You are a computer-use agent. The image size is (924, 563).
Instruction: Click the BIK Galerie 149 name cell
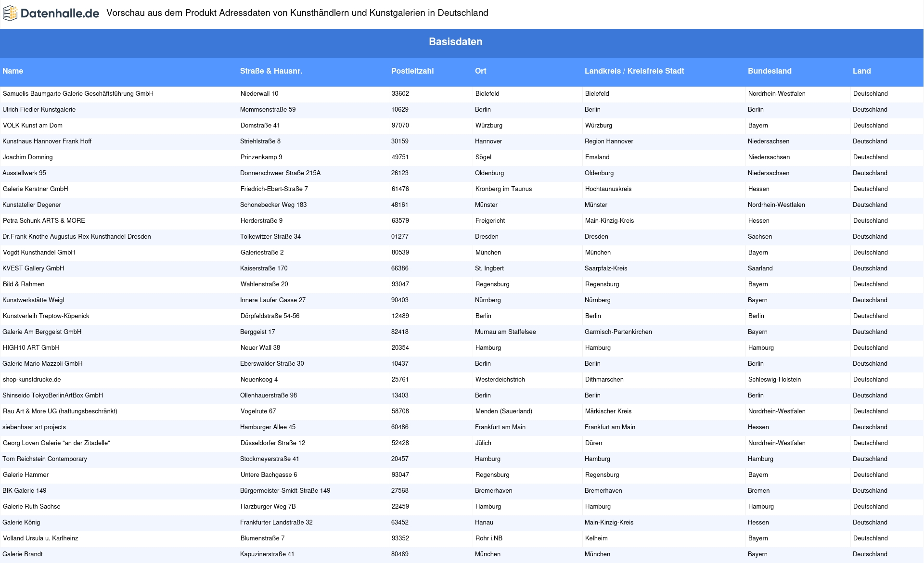click(25, 491)
